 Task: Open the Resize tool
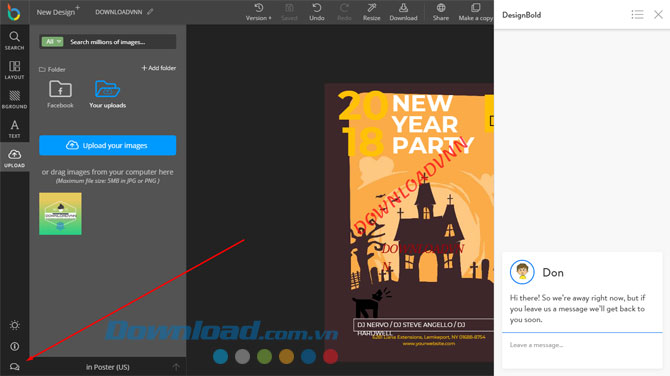click(371, 12)
